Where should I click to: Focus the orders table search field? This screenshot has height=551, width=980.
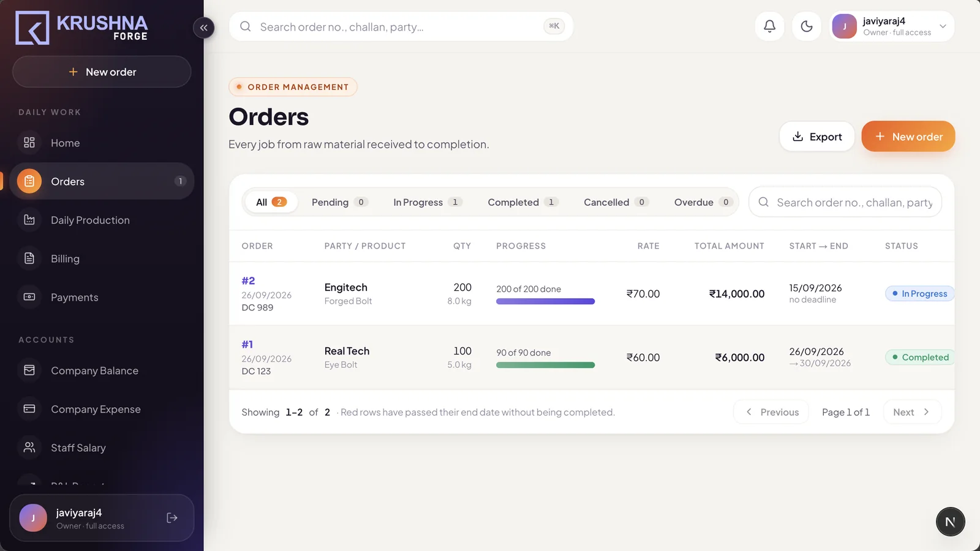tap(845, 202)
